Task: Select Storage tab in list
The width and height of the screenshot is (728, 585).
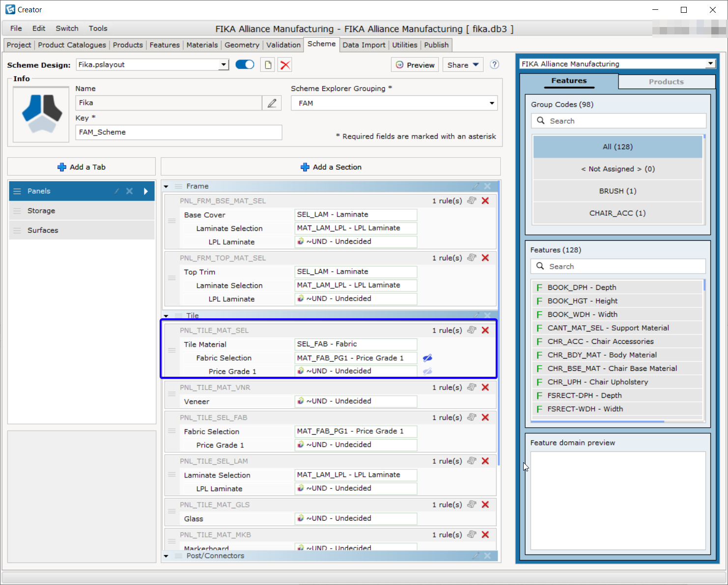Action: point(82,211)
